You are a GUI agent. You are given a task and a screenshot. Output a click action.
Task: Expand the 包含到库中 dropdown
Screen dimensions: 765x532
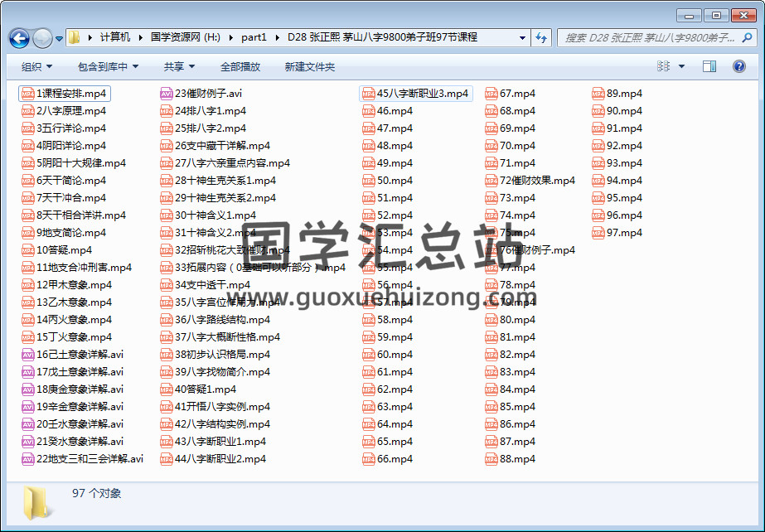[108, 67]
